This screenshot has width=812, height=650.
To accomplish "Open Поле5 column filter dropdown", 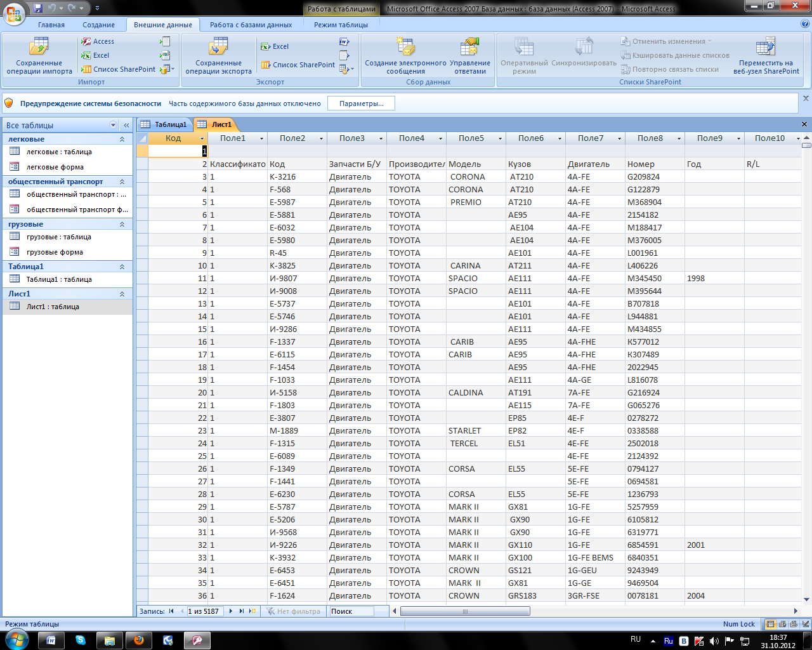I will (x=500, y=138).
